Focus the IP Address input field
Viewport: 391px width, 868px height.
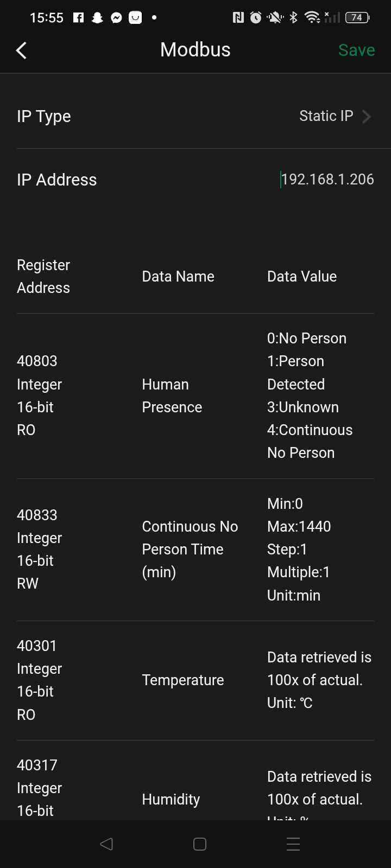(x=327, y=180)
